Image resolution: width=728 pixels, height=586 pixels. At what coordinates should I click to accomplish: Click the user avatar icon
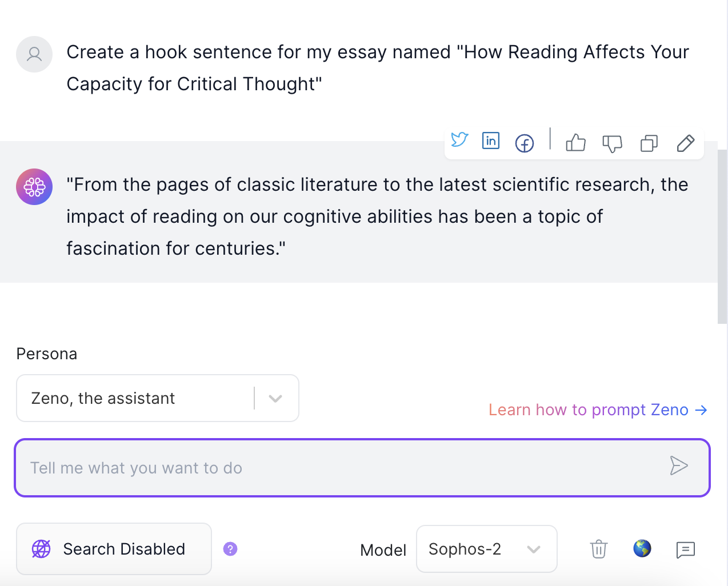coord(34,54)
